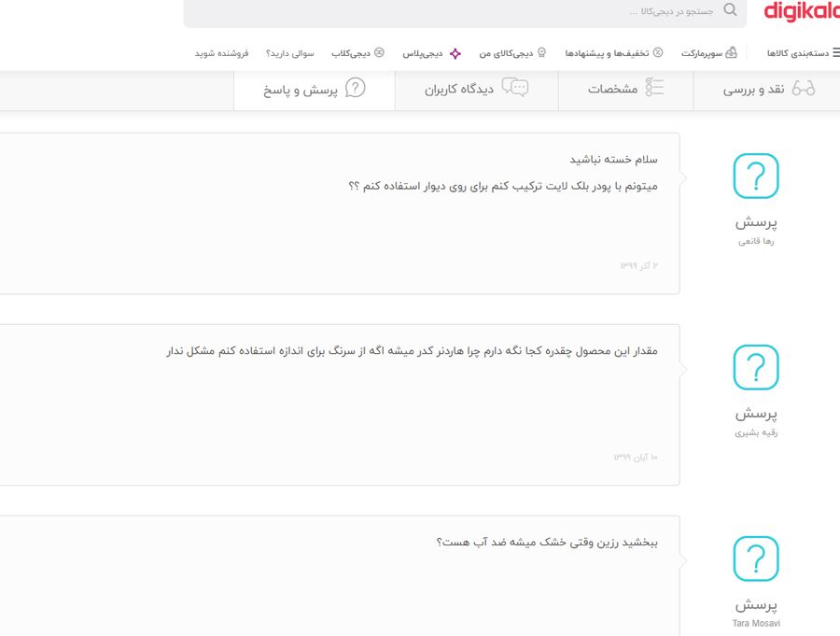Click the date ۱۰ آبان ۱۳۹۹
Image resolution: width=840 pixels, height=636 pixels.
click(x=636, y=458)
